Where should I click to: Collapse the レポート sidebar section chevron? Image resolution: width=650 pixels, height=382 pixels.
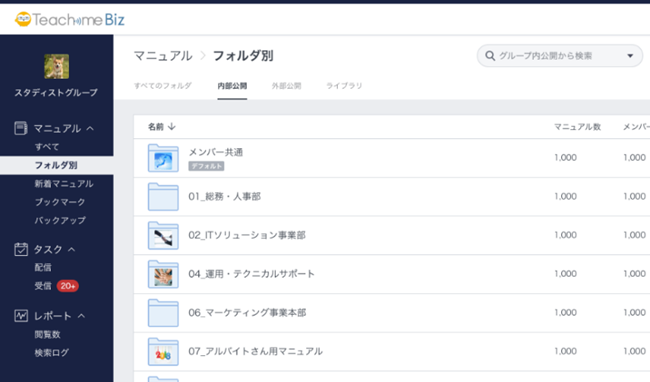click(x=81, y=316)
